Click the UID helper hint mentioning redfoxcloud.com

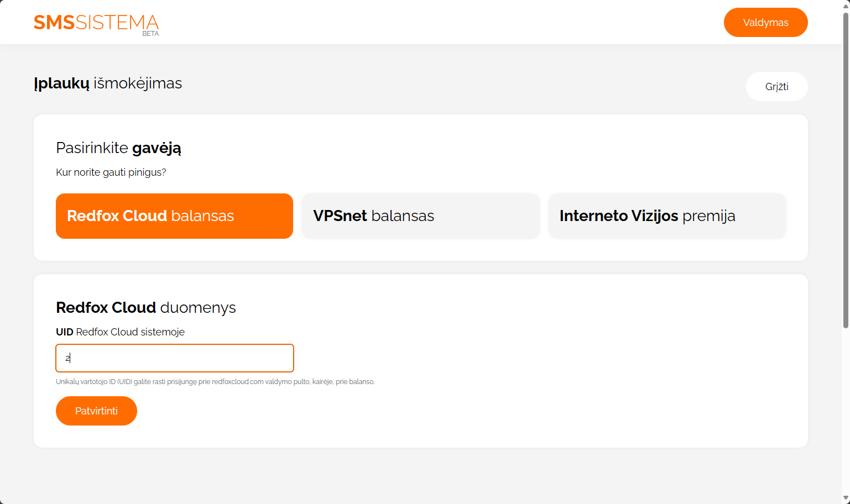click(215, 382)
